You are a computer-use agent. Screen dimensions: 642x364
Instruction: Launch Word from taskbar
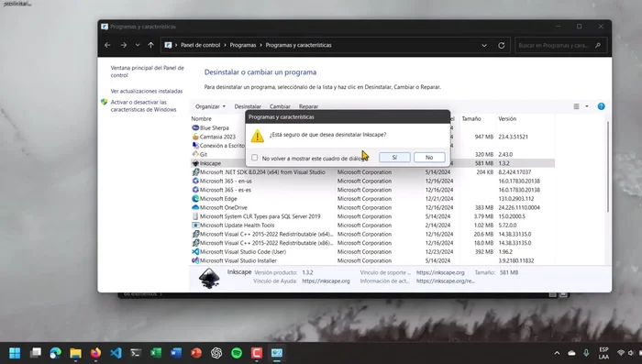pyautogui.click(x=176, y=353)
